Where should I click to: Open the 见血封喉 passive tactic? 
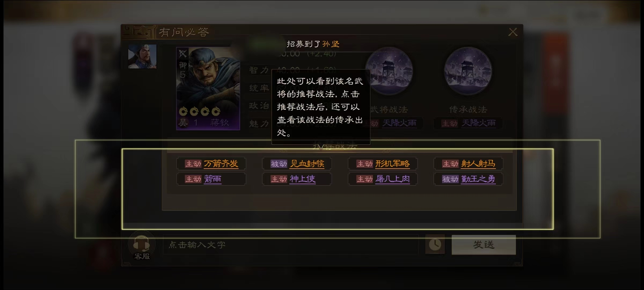(x=307, y=164)
